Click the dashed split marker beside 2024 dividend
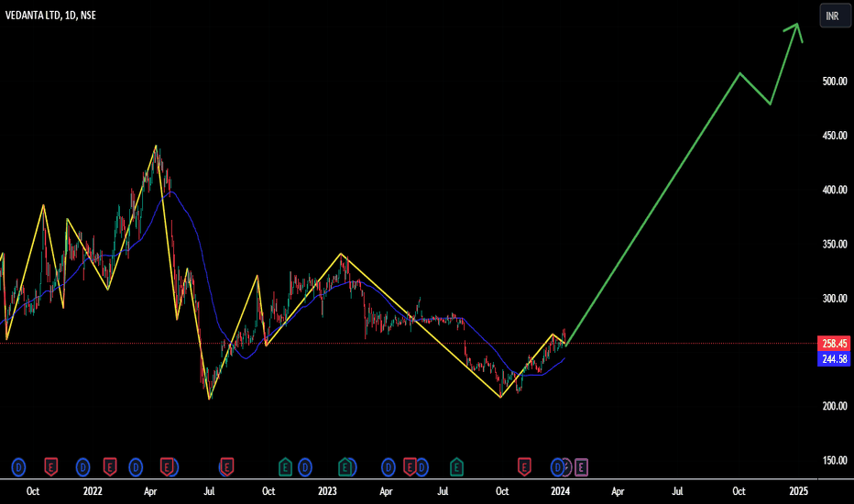 coord(567,467)
